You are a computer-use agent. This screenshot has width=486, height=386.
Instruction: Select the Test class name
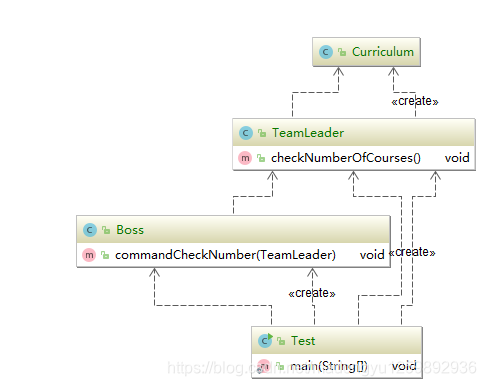tap(303, 341)
